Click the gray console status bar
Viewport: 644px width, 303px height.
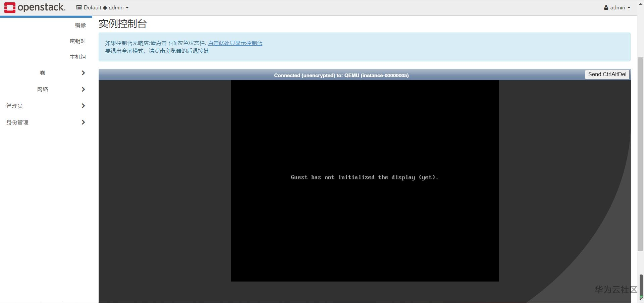(341, 75)
